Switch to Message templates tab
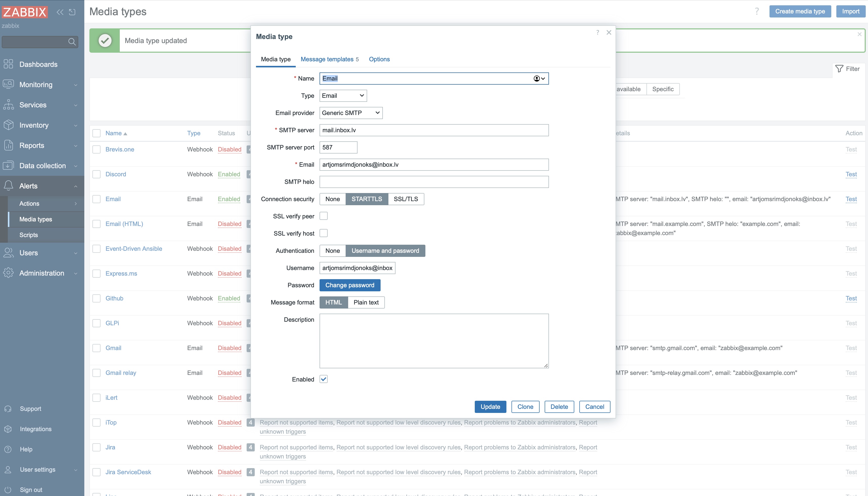Image resolution: width=868 pixels, height=496 pixels. tap(329, 59)
